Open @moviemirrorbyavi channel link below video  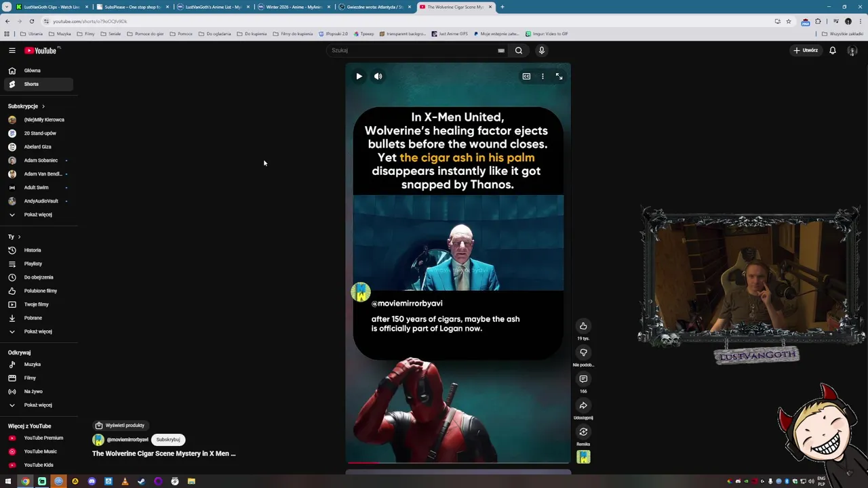[127, 439]
